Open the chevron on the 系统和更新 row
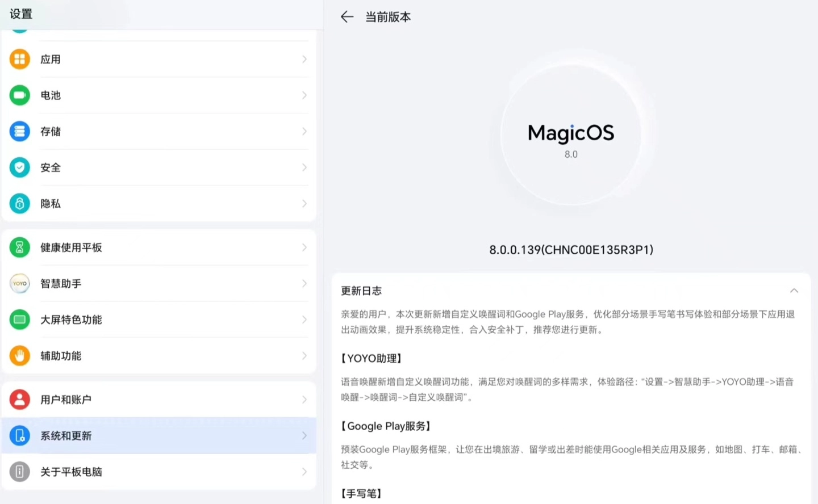 click(x=304, y=436)
